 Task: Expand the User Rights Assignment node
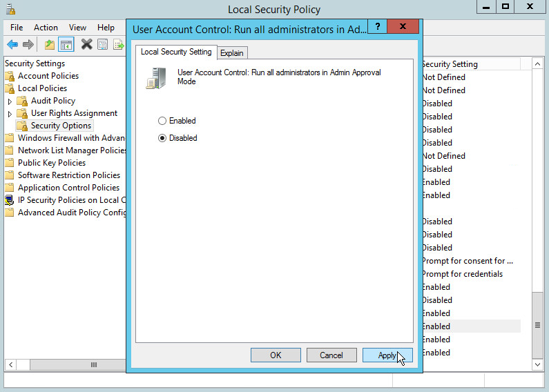coord(10,113)
